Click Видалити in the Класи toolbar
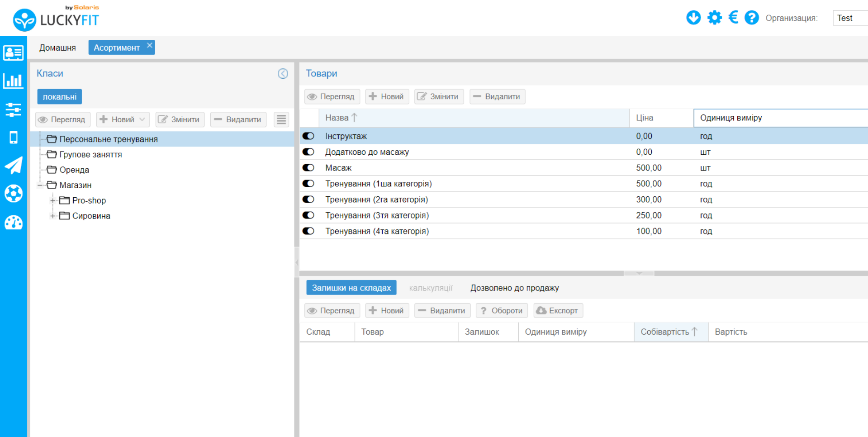Viewport: 868px width, 437px height. pyautogui.click(x=238, y=119)
